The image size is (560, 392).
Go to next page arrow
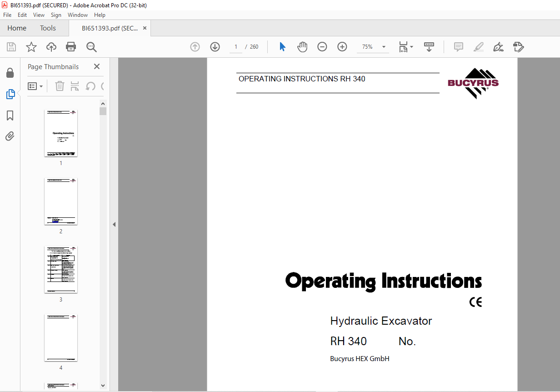(x=215, y=47)
